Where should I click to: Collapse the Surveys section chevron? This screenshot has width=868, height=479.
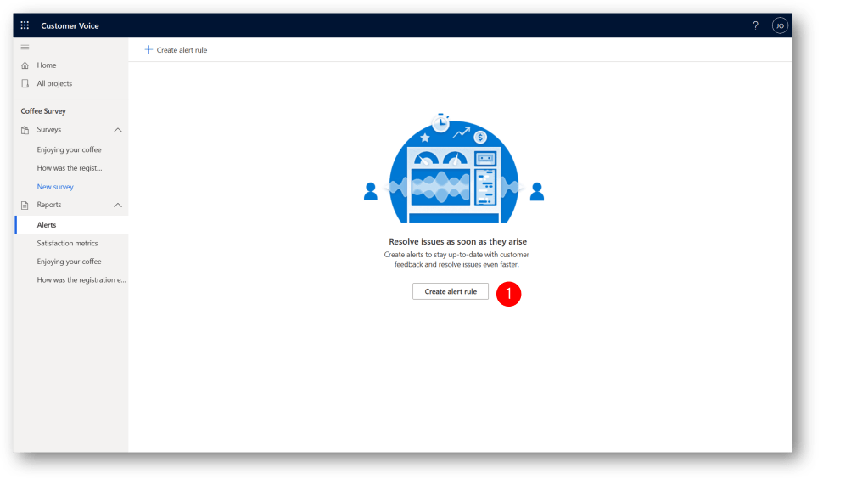click(118, 130)
